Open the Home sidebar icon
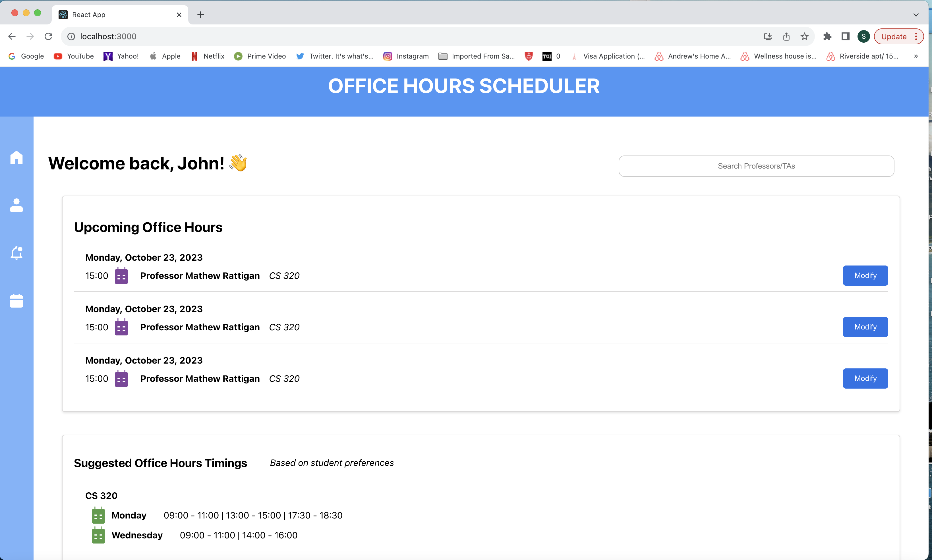 coord(16,157)
